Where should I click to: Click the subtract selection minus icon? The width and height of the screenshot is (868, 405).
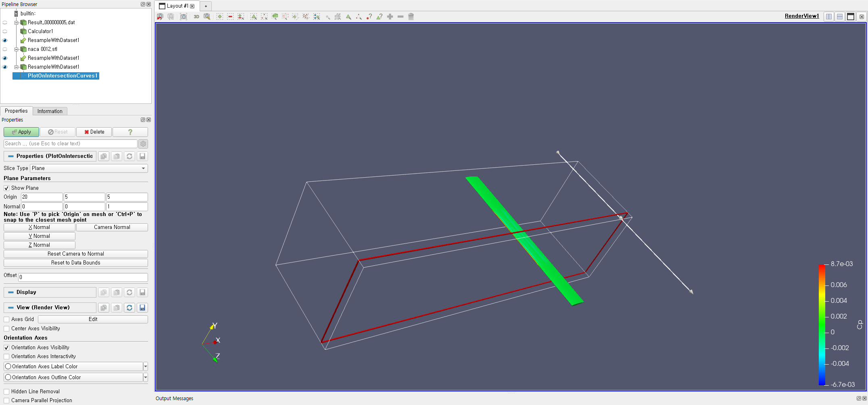(x=230, y=17)
